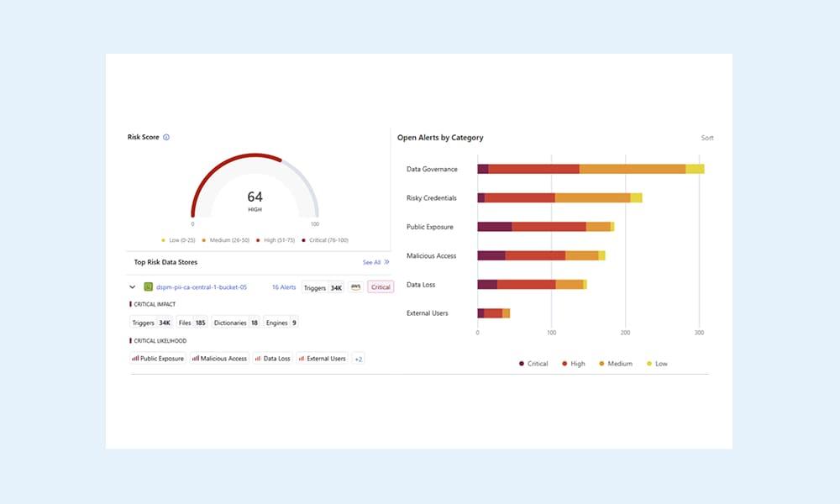
Task: Open the Top Risk Data Stores section
Action: [x=165, y=261]
